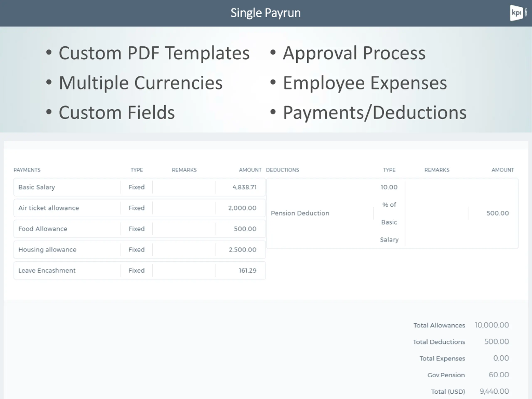The width and height of the screenshot is (532, 399).
Task: Click the Basic Salary remarks field
Action: click(184, 187)
